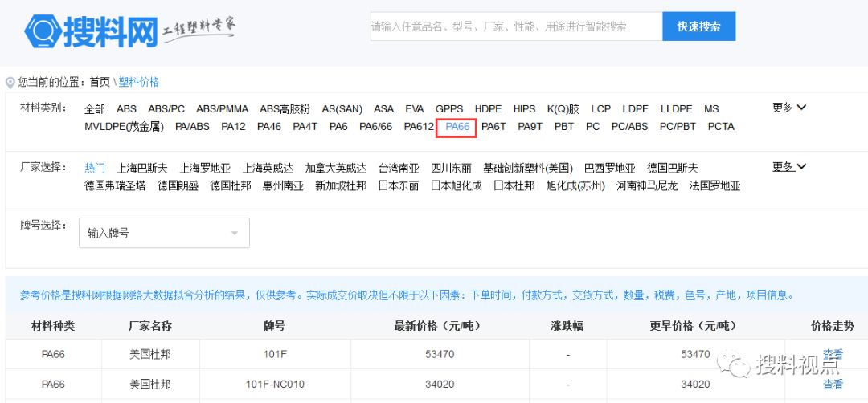Select material category PBT
The height and width of the screenshot is (403, 868).
click(x=564, y=127)
